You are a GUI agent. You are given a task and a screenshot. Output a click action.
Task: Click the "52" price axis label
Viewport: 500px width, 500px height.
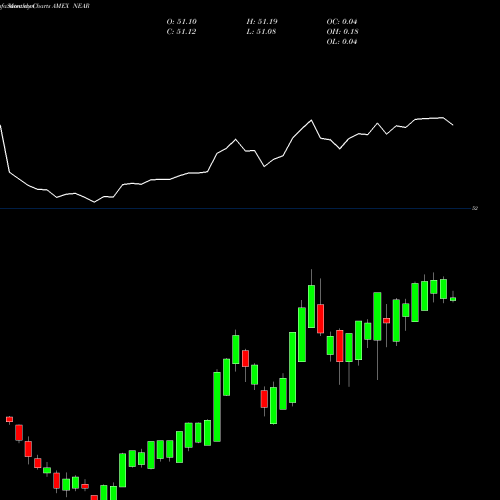475,208
